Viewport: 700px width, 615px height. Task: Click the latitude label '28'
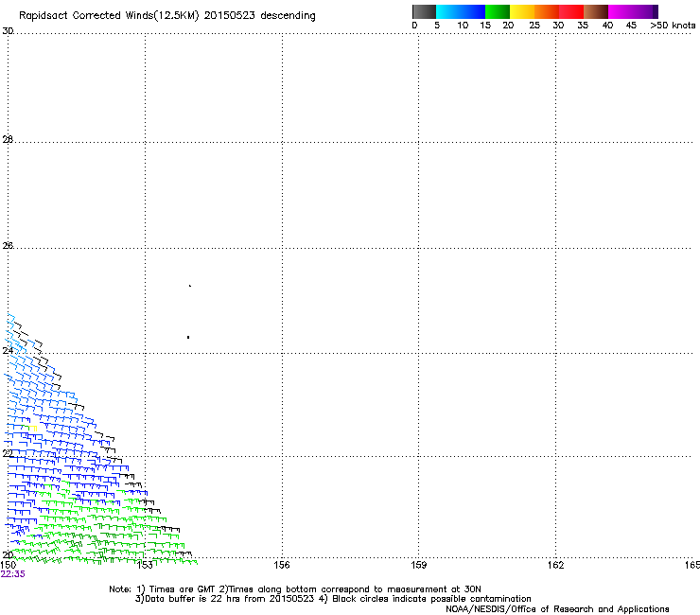pos(8,139)
